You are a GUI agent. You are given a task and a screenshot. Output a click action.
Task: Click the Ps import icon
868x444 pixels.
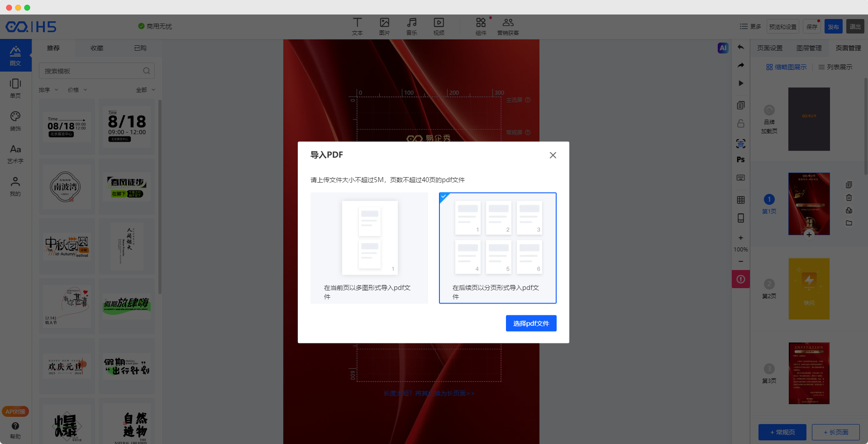pos(740,159)
